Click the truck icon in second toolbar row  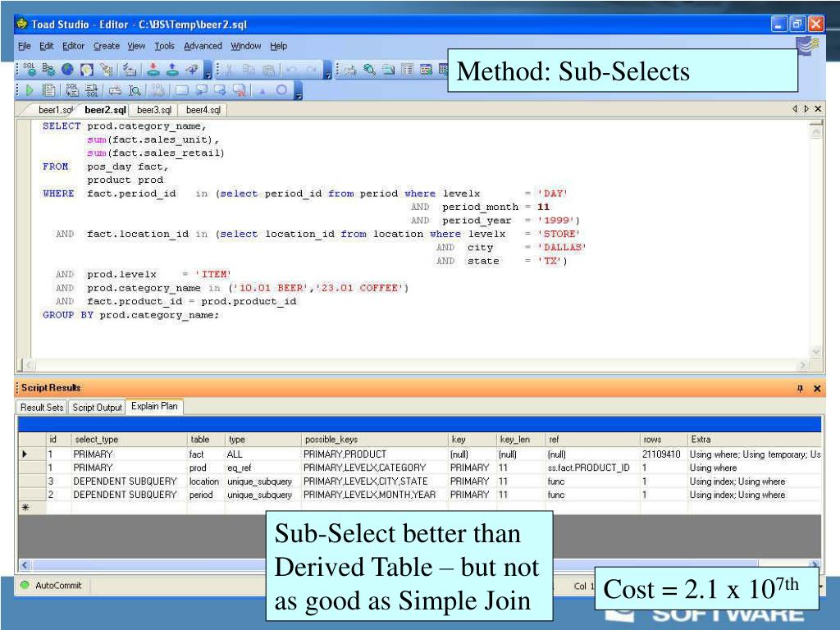click(x=115, y=90)
